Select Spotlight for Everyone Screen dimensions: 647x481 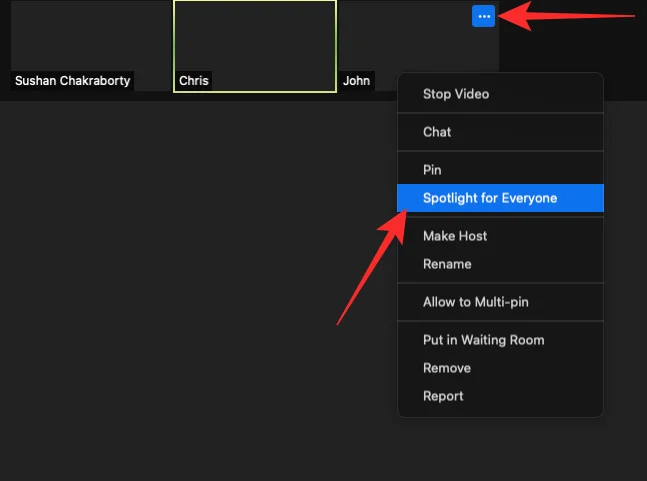tap(490, 198)
